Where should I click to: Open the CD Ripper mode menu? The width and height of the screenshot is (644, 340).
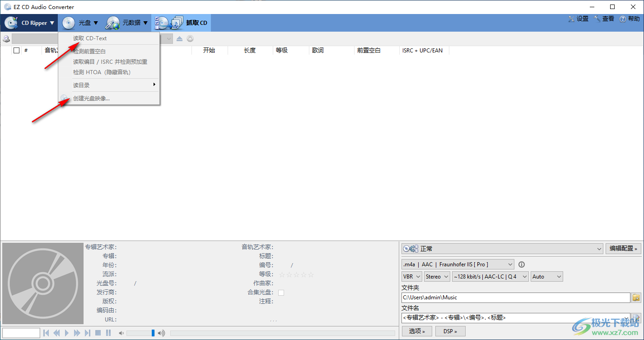[29, 23]
